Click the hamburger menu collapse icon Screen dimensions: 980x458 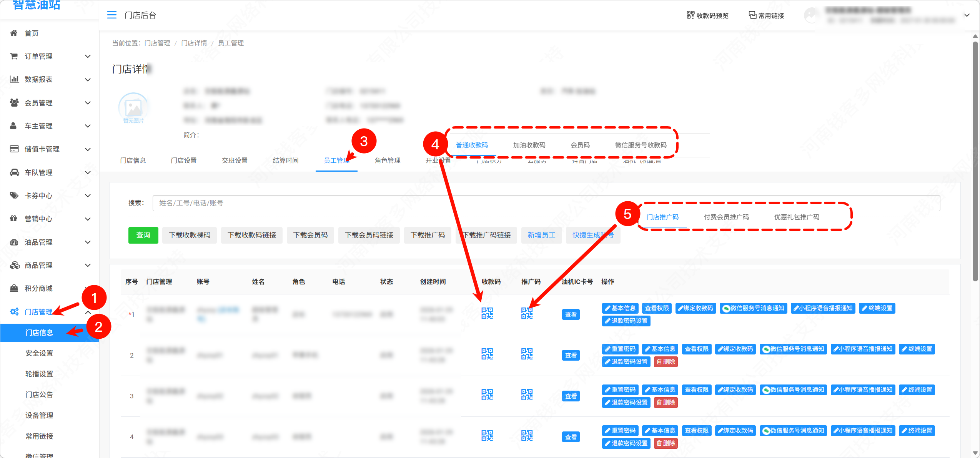tap(111, 15)
